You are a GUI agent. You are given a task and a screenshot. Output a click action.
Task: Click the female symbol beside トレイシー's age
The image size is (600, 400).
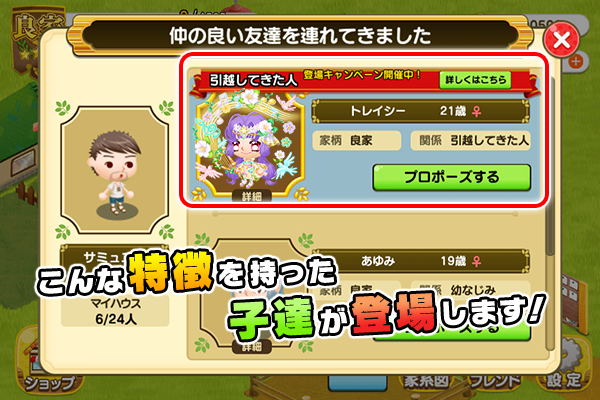477,111
